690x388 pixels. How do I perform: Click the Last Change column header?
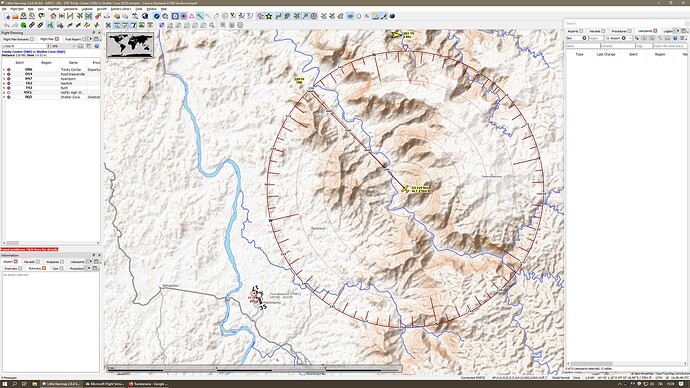(x=606, y=54)
